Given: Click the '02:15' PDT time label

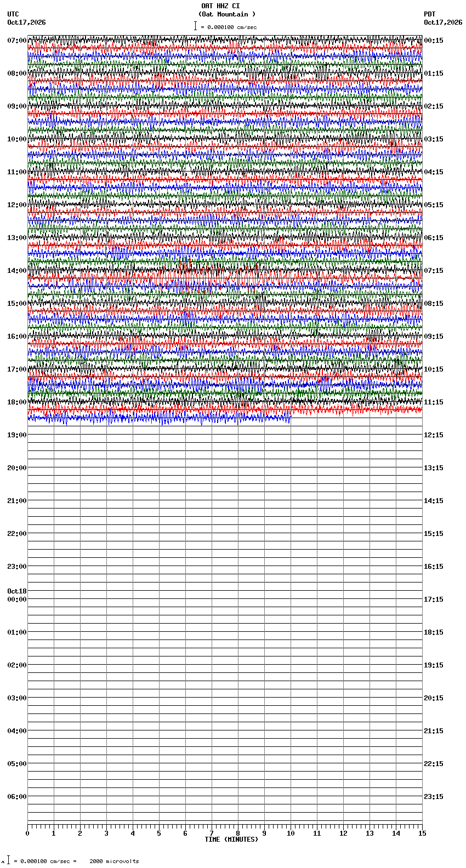Looking at the screenshot, I should [x=434, y=106].
